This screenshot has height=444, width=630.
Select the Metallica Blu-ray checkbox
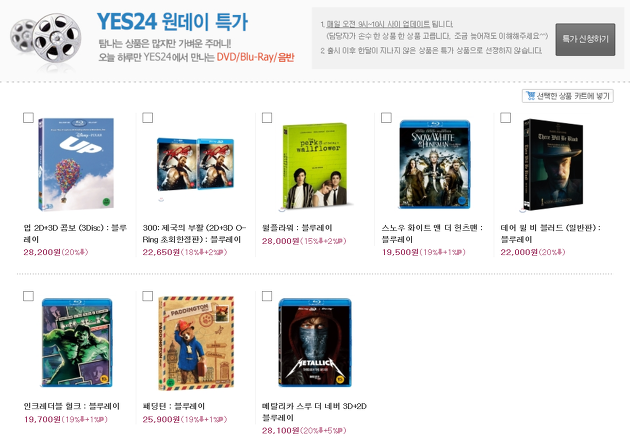click(267, 296)
